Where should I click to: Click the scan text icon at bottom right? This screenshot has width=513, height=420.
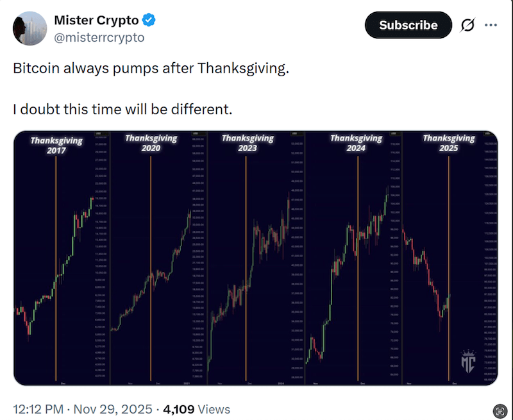[500, 410]
